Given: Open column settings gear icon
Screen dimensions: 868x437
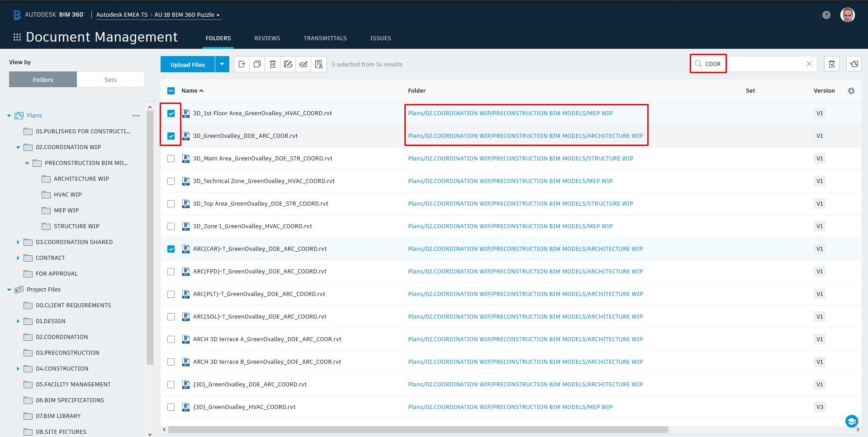Looking at the screenshot, I should point(851,91).
